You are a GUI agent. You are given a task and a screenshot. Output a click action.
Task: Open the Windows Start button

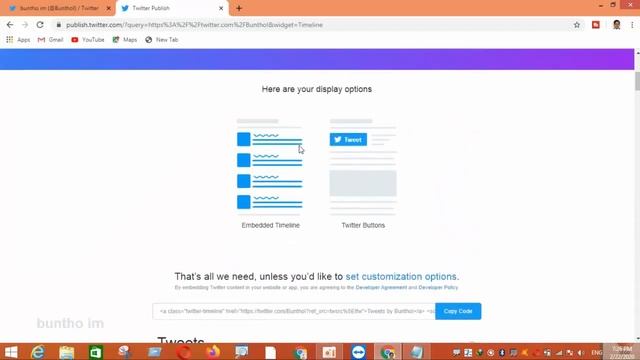11,352
